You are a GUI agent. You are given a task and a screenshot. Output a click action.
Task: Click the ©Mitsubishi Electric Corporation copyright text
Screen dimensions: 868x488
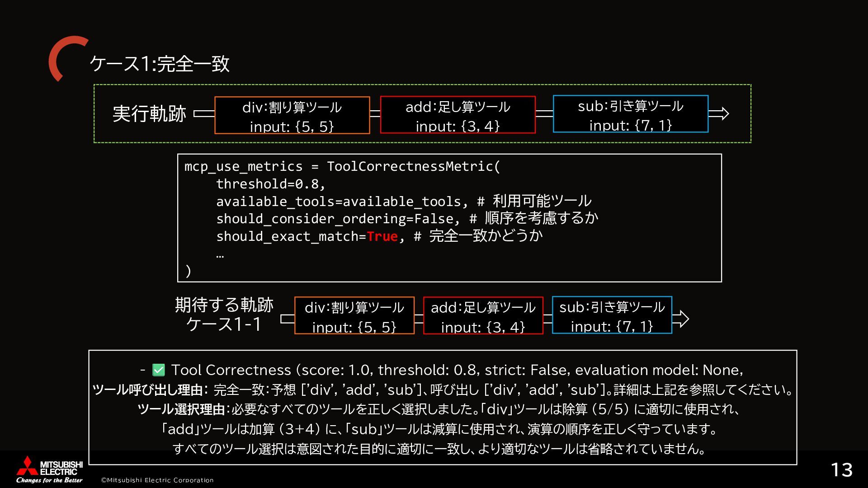click(x=157, y=480)
